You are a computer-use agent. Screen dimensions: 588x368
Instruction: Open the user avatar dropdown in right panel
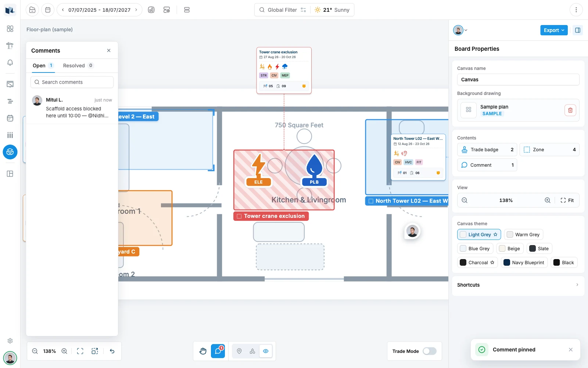460,30
